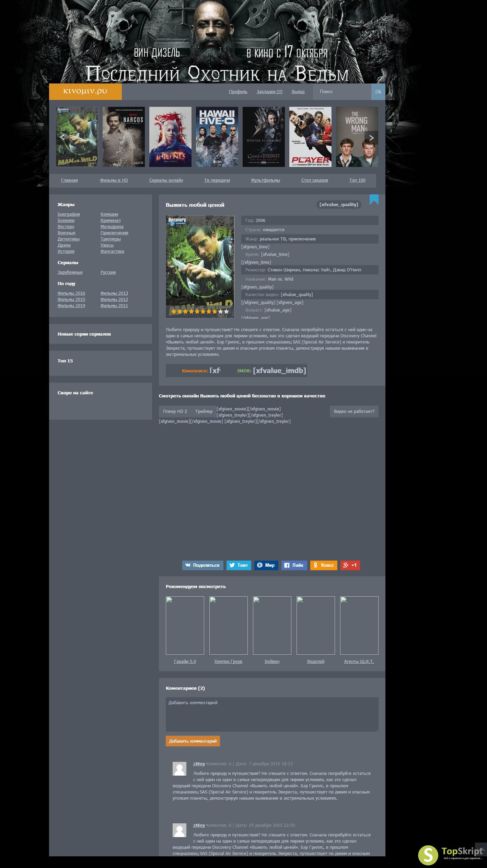The image size is (487, 868).
Task: Open Зарубежные series link
Action: [70, 272]
